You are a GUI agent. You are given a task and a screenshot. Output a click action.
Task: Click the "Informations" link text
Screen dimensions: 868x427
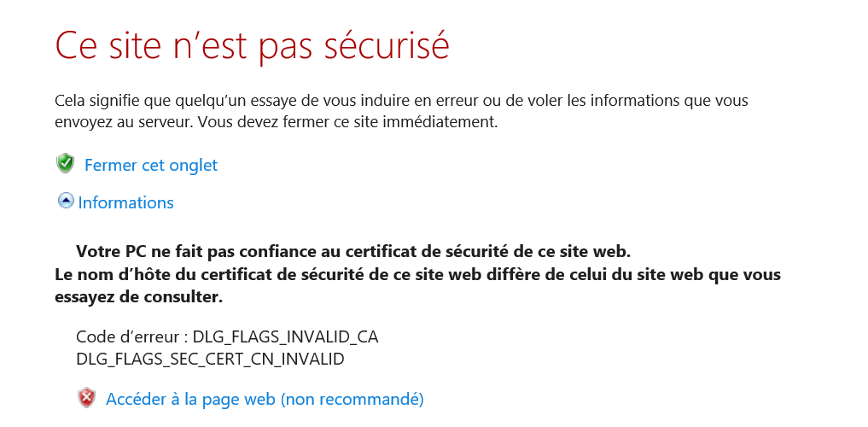click(126, 202)
